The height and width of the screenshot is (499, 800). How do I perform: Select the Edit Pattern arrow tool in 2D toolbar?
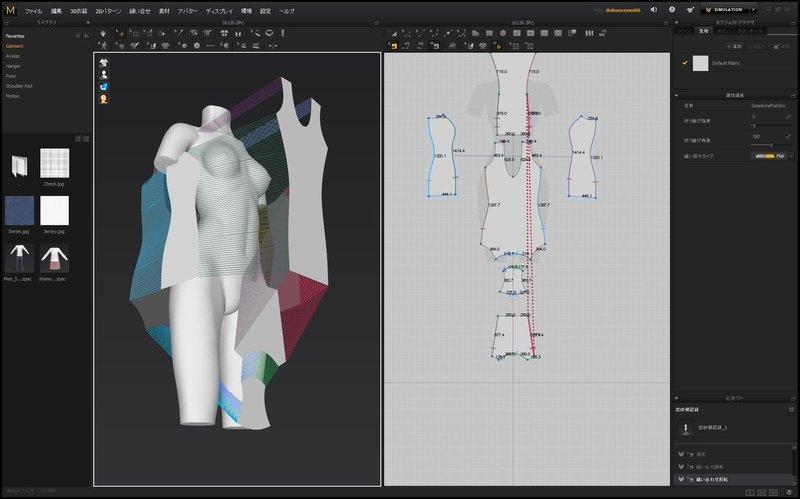[394, 33]
